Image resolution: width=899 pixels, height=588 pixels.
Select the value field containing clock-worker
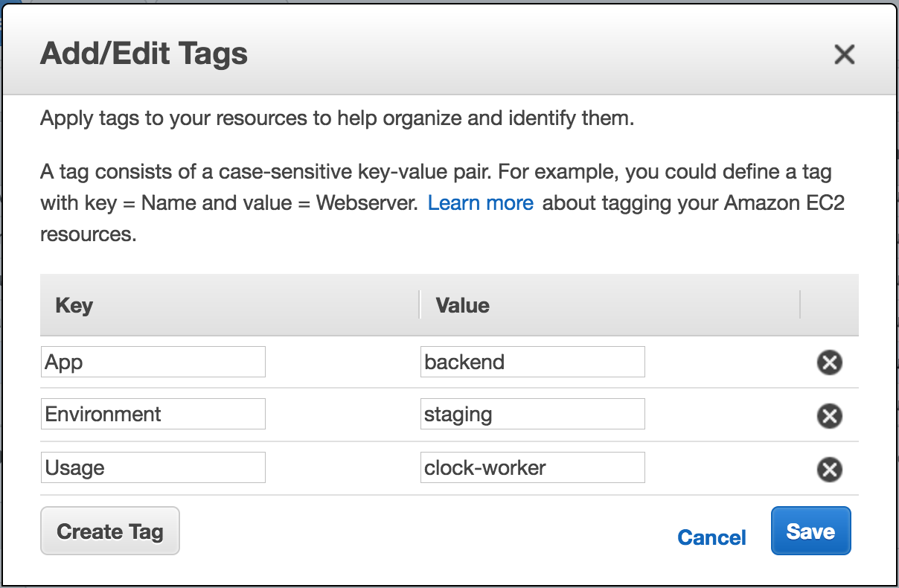(532, 467)
